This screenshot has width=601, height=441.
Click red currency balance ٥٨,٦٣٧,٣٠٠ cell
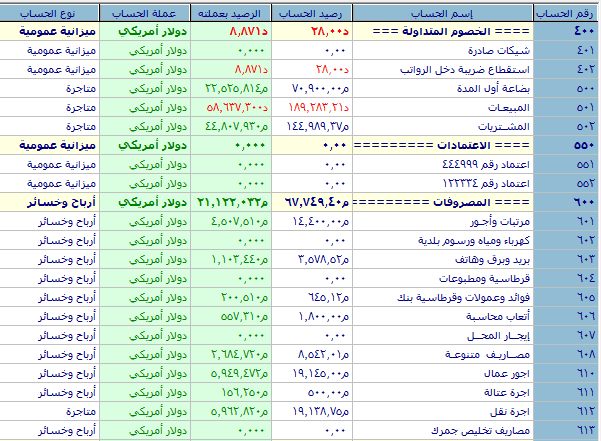click(x=231, y=107)
